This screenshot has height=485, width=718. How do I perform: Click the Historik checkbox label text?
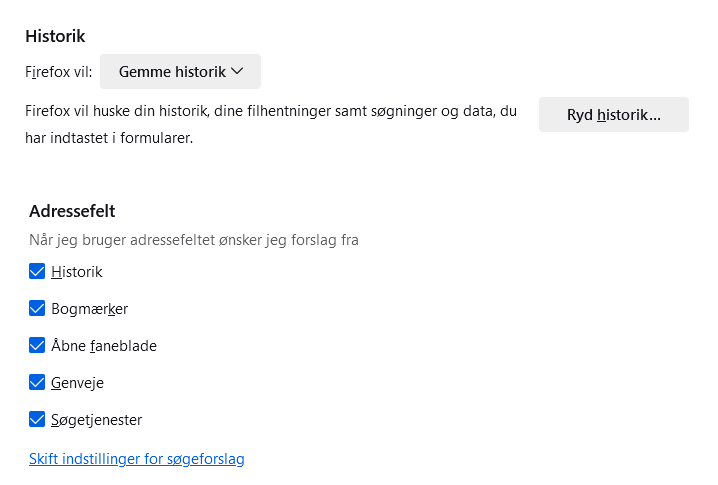(76, 272)
